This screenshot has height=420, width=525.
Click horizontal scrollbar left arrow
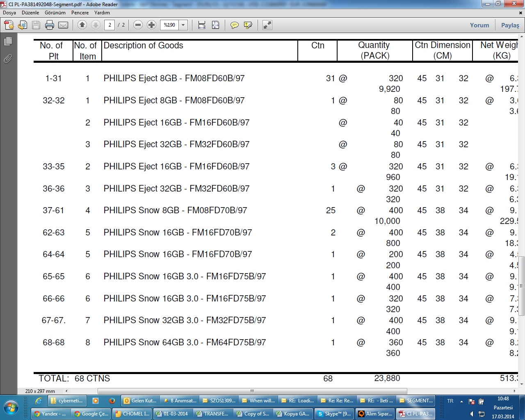click(x=66, y=391)
